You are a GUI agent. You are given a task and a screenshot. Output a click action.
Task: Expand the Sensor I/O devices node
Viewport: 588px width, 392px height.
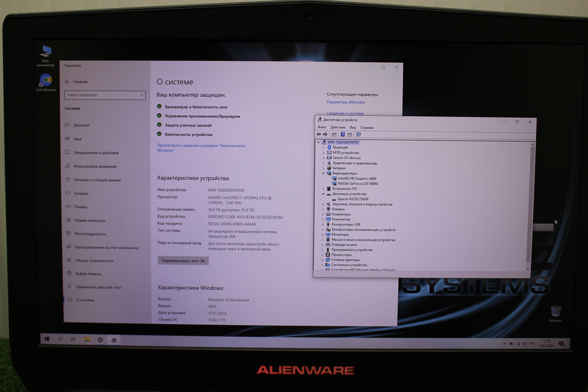coord(324,158)
